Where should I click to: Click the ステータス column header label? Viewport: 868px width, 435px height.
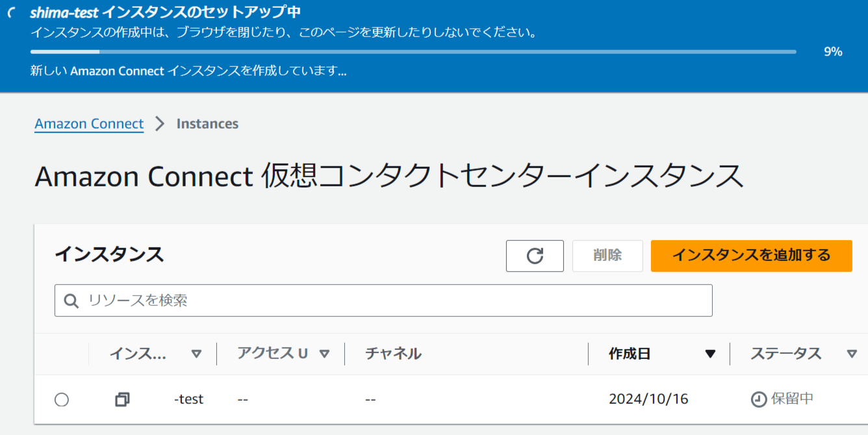(x=786, y=354)
